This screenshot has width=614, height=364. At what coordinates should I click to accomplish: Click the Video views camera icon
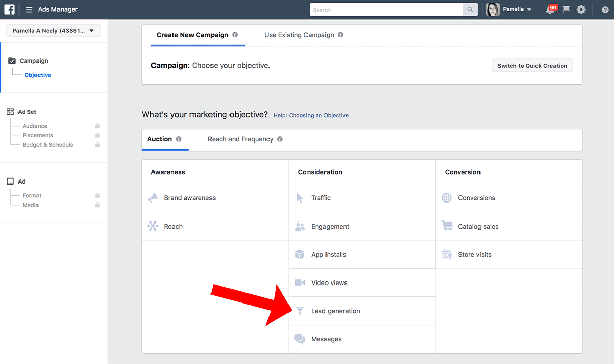coord(300,282)
